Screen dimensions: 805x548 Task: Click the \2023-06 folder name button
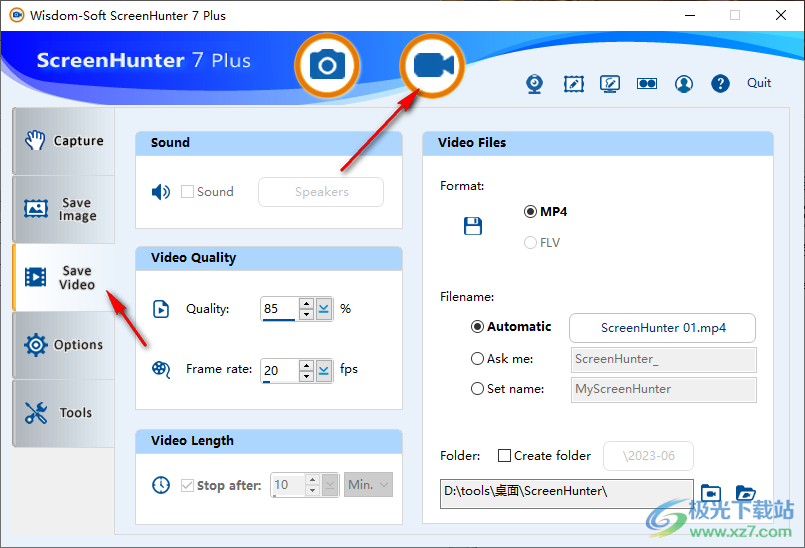point(648,456)
